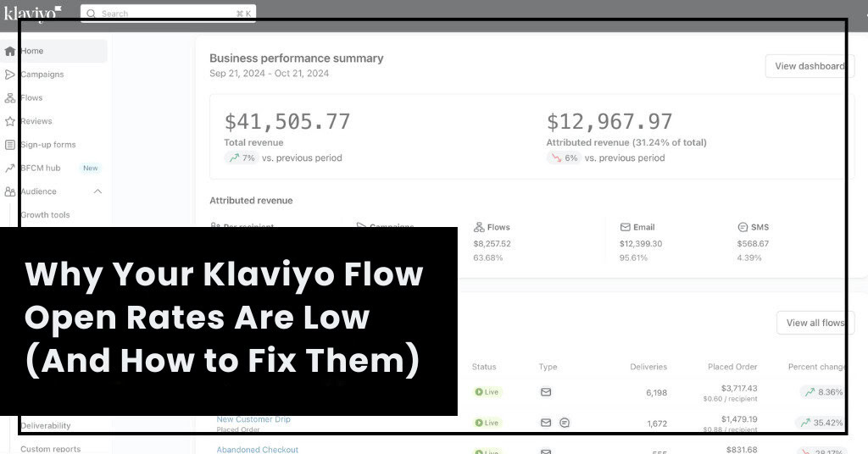The image size is (868, 454).
Task: Open BFCM hub in the sidebar
Action: [x=41, y=168]
